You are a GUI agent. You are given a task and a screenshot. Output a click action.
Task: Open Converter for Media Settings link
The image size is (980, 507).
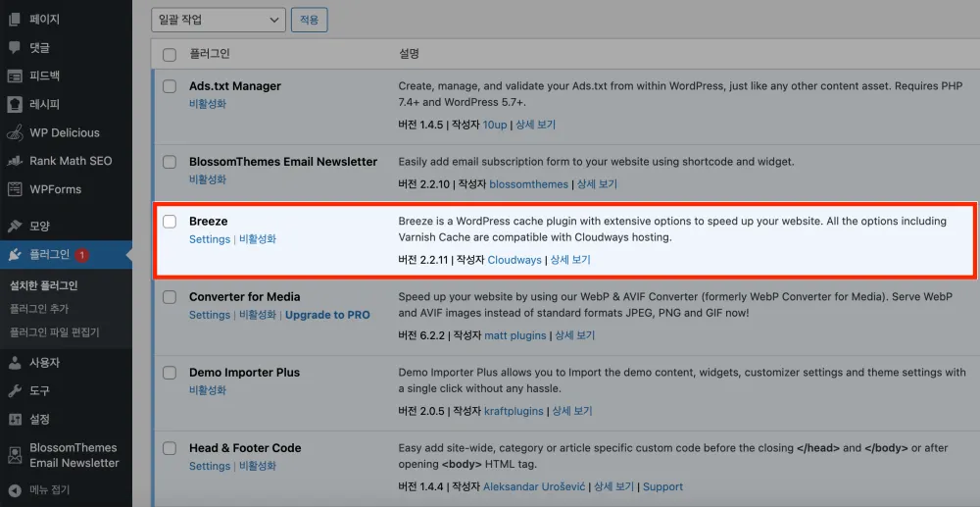coord(210,315)
